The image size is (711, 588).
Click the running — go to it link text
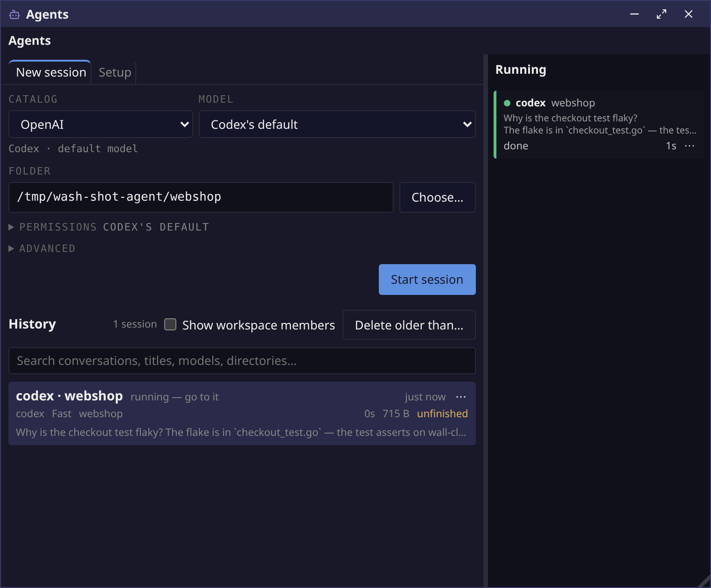click(174, 397)
